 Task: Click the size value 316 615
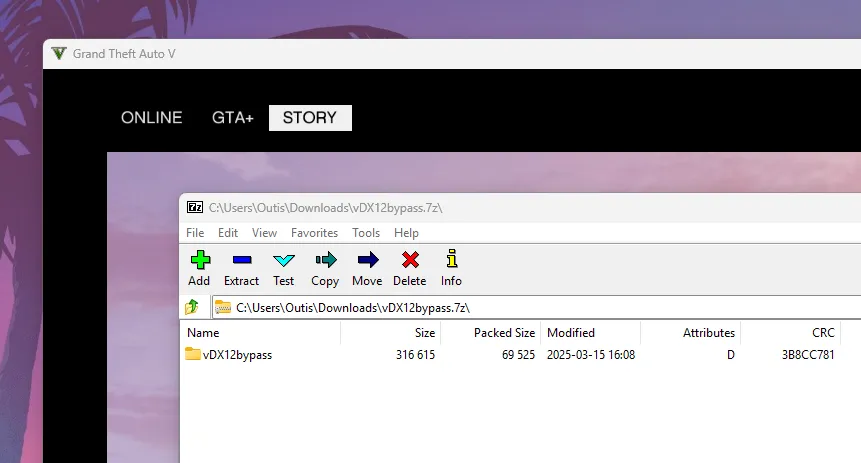pos(415,355)
